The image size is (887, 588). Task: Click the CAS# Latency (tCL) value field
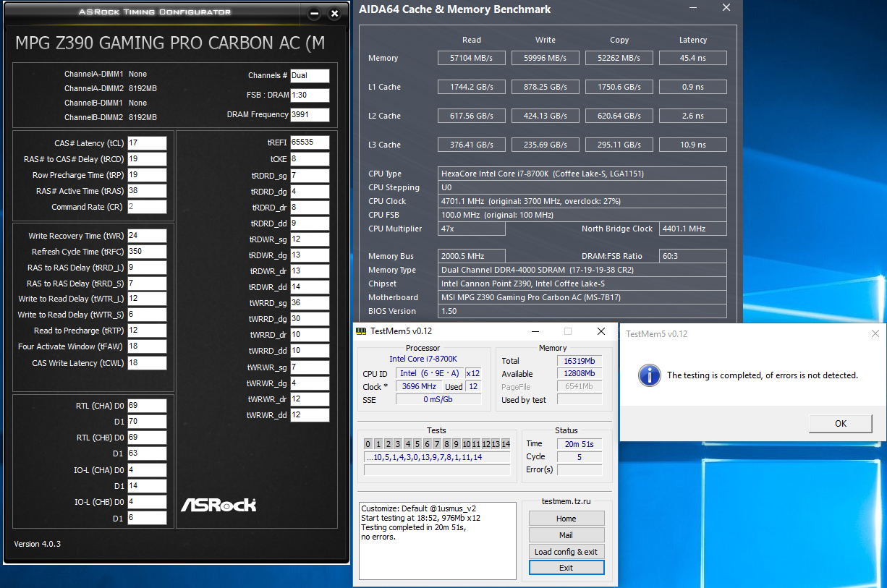147,143
